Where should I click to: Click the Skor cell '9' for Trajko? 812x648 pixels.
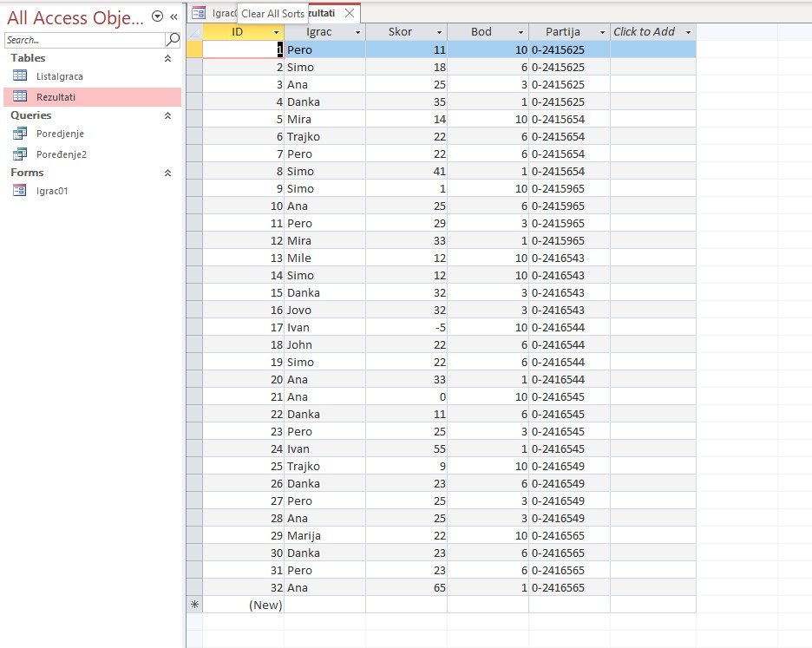[407, 466]
